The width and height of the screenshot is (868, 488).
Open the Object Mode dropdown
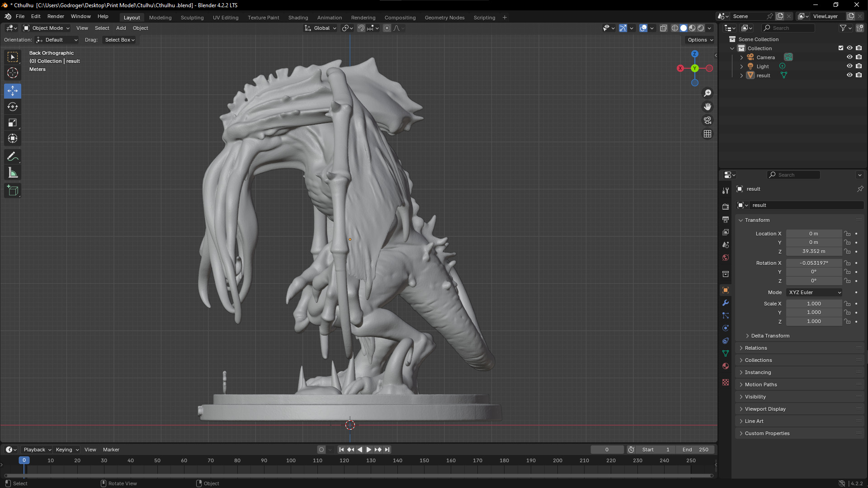pyautogui.click(x=47, y=28)
